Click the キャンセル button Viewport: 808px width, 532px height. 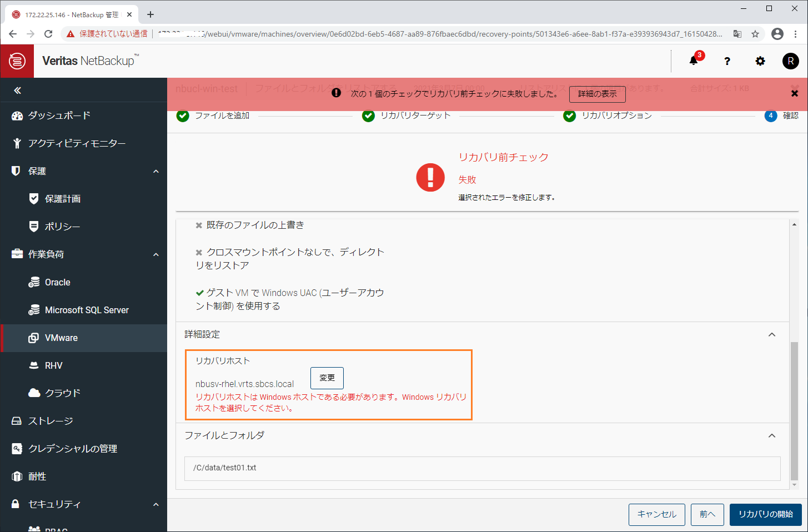[x=657, y=514]
